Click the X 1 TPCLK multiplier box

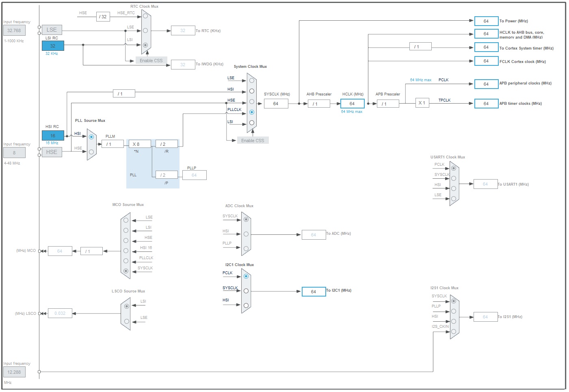(422, 103)
